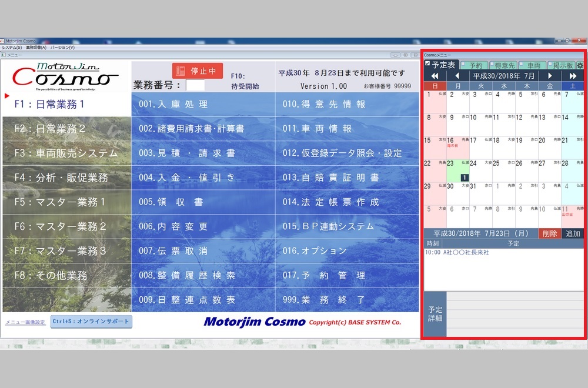Select July 1 in the calendar
The height and width of the screenshot is (388, 588).
tap(435, 102)
